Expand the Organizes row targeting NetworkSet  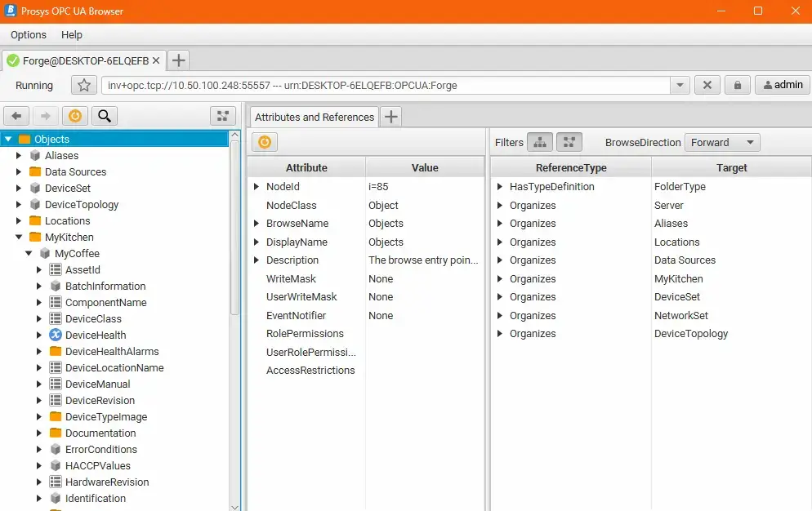[500, 315]
